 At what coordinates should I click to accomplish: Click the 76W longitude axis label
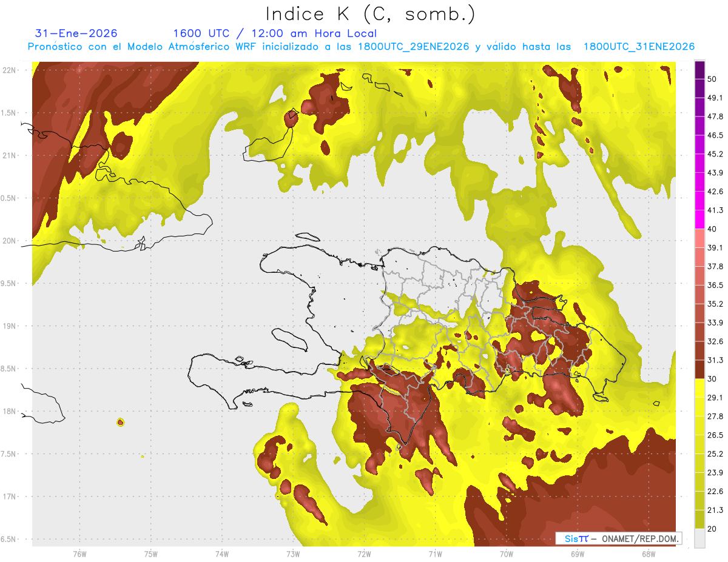[79, 554]
